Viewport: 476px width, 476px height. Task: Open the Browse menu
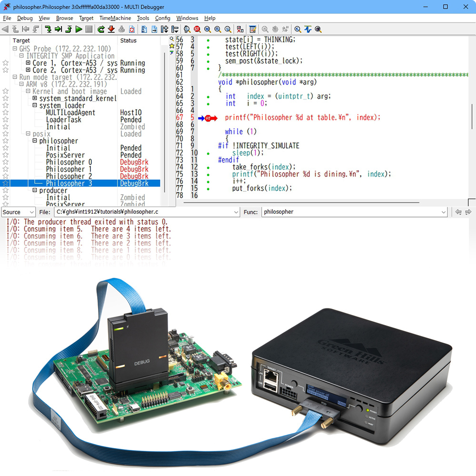[x=64, y=18]
